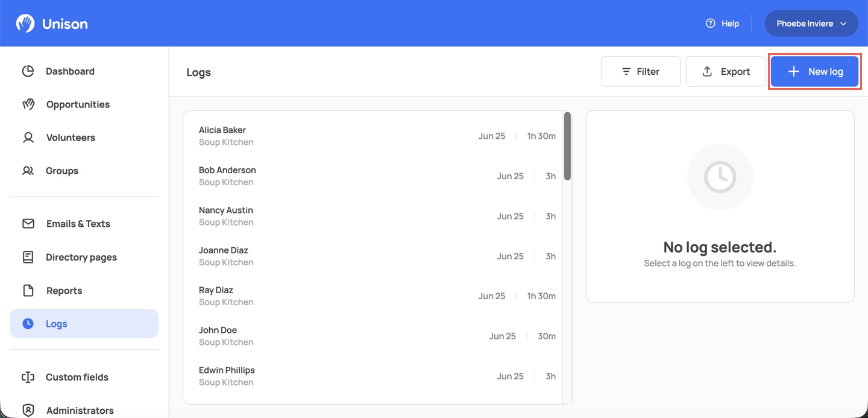Click the logs list scrollbar thumb
The width and height of the screenshot is (868, 418).
click(x=567, y=147)
